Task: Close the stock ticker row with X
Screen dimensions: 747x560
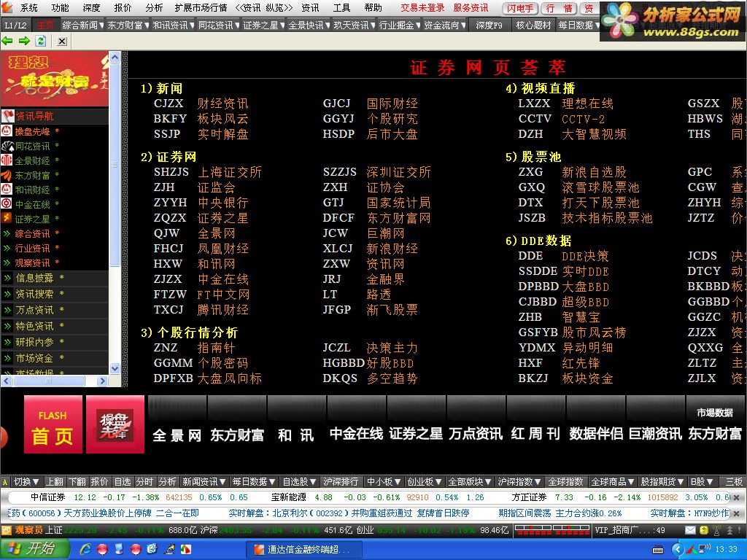Action: point(736,497)
